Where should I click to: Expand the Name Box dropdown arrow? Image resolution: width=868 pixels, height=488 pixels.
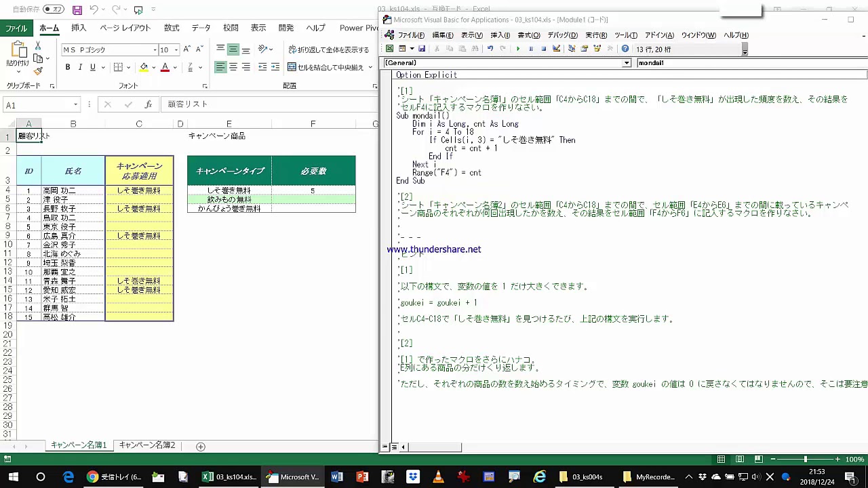[75, 105]
